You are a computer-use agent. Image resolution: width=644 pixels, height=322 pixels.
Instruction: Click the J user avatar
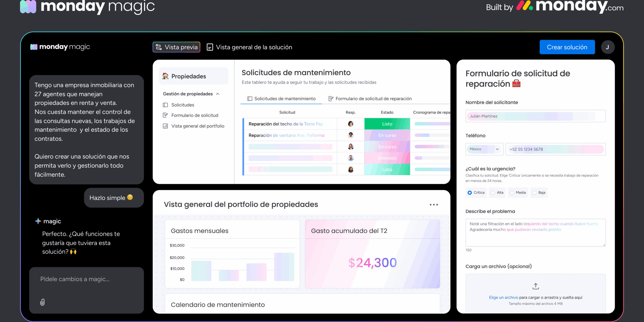point(608,47)
